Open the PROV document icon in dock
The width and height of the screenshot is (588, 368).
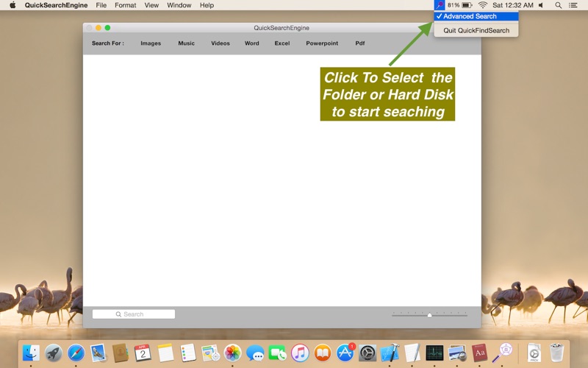pyautogui.click(x=534, y=353)
